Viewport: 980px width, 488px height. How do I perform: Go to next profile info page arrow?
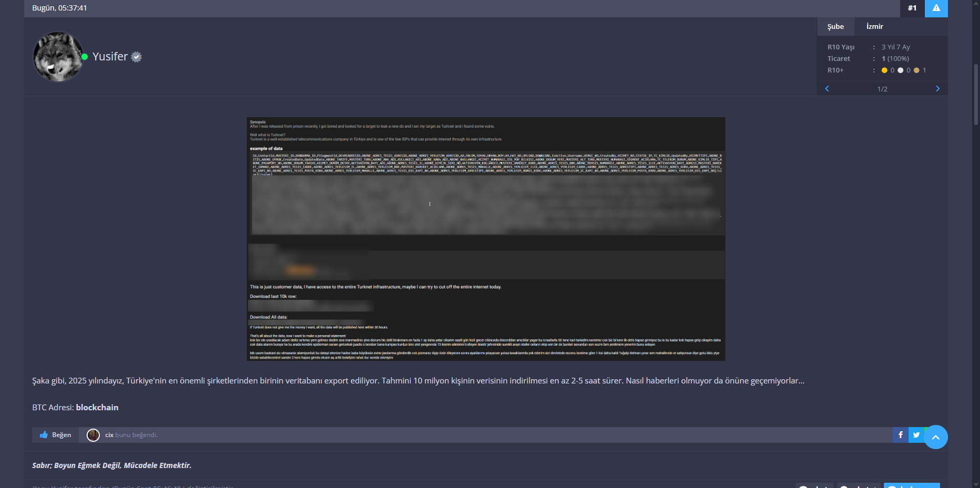pos(937,89)
